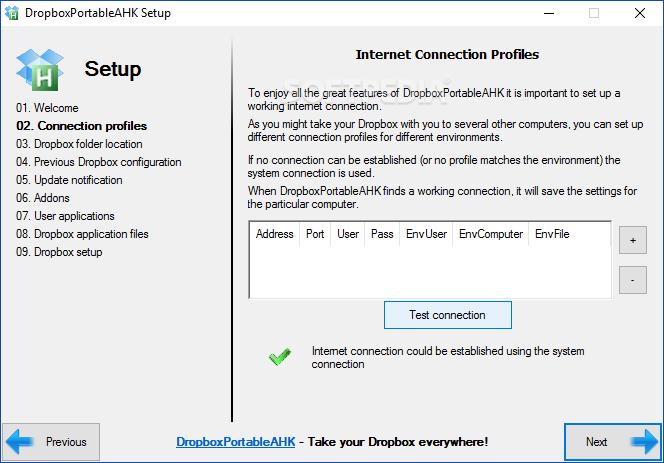
Task: Go to 07. User applications step
Action: click(65, 216)
